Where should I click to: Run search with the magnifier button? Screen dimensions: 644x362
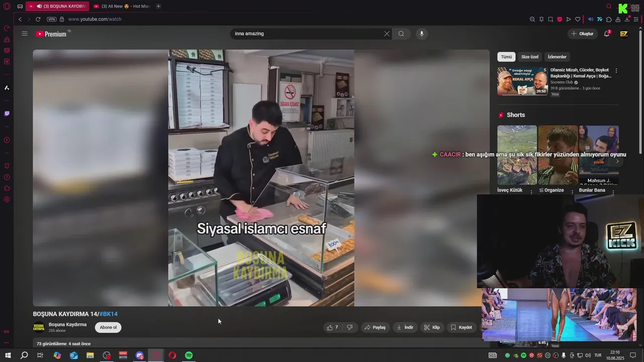(x=401, y=34)
